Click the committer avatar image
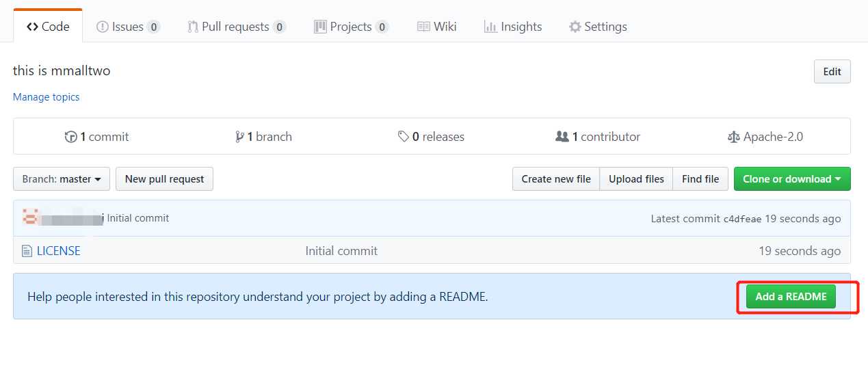Screen dimensions: 868x372 (x=29, y=217)
